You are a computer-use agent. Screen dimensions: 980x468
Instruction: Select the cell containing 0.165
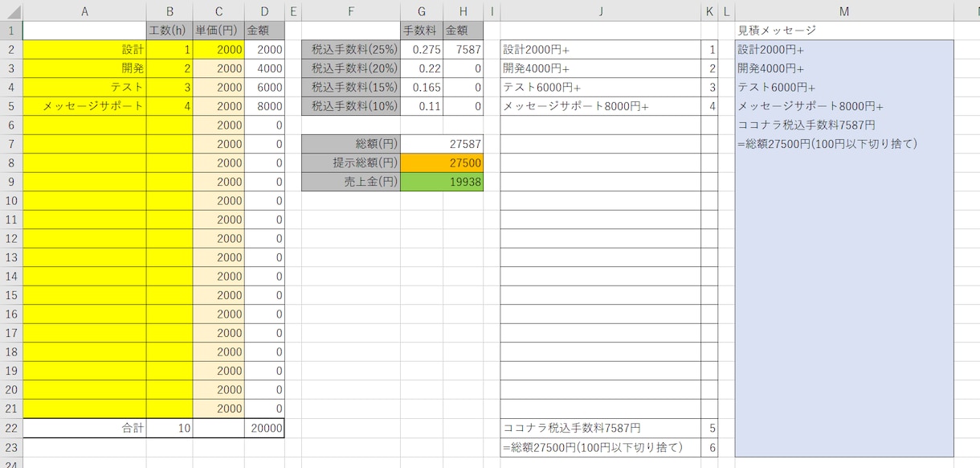click(422, 88)
